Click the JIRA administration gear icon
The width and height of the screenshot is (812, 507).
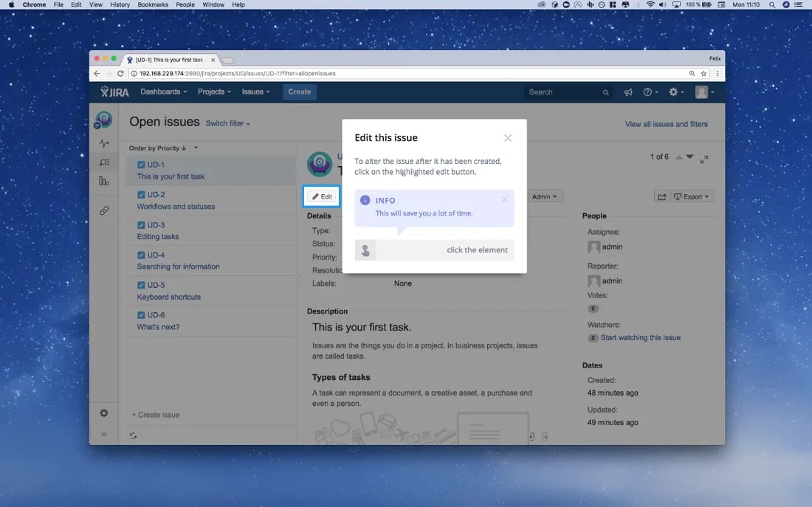click(674, 92)
